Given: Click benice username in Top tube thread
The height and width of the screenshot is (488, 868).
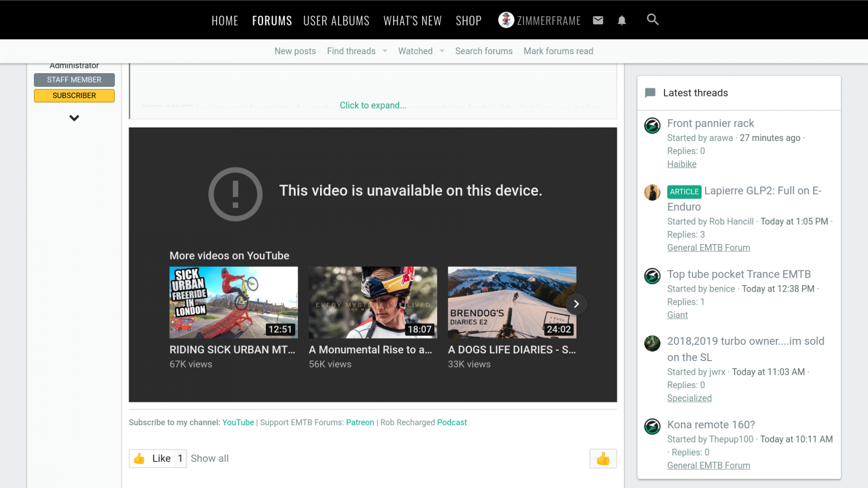Looking at the screenshot, I should pyautogui.click(x=722, y=288).
